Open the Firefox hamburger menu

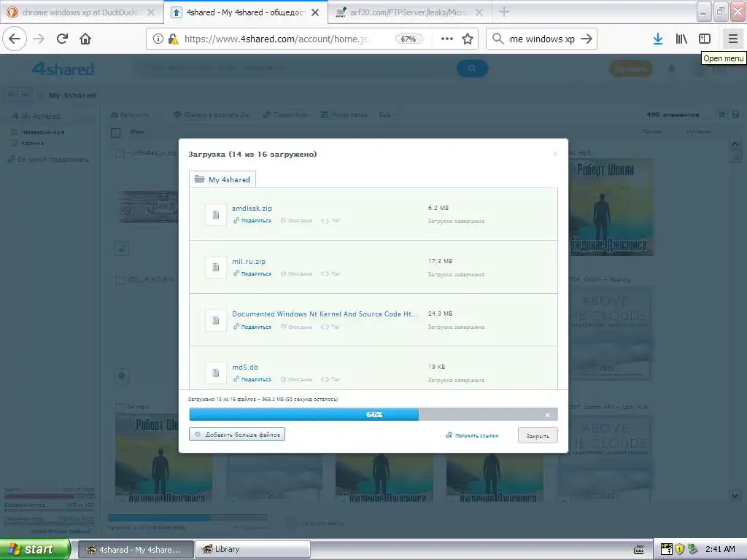tap(732, 39)
